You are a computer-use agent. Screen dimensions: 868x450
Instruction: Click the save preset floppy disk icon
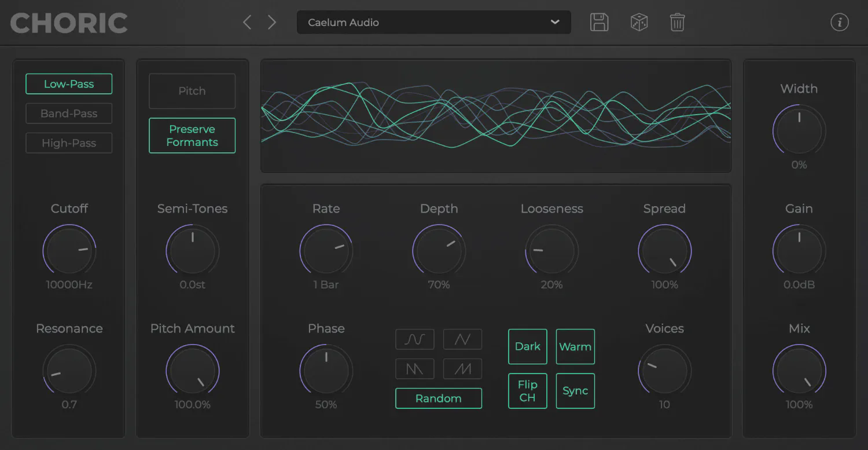(599, 23)
